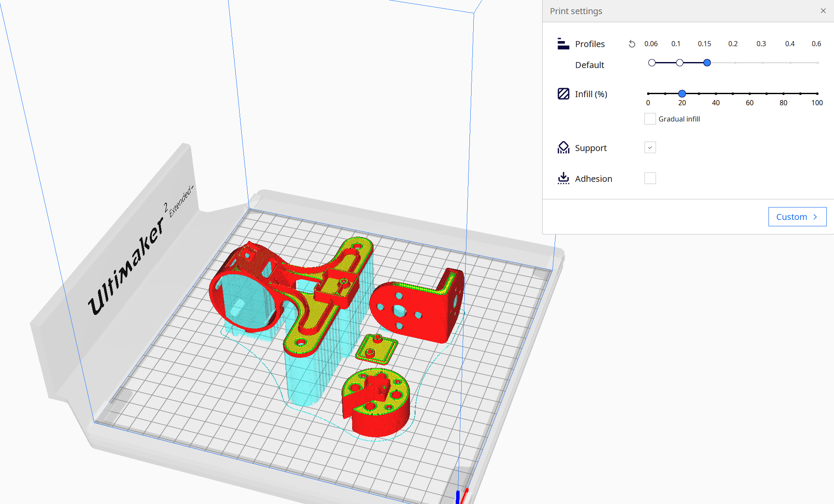Click the Infill hatched square icon
This screenshot has height=504, width=834.
(x=563, y=94)
